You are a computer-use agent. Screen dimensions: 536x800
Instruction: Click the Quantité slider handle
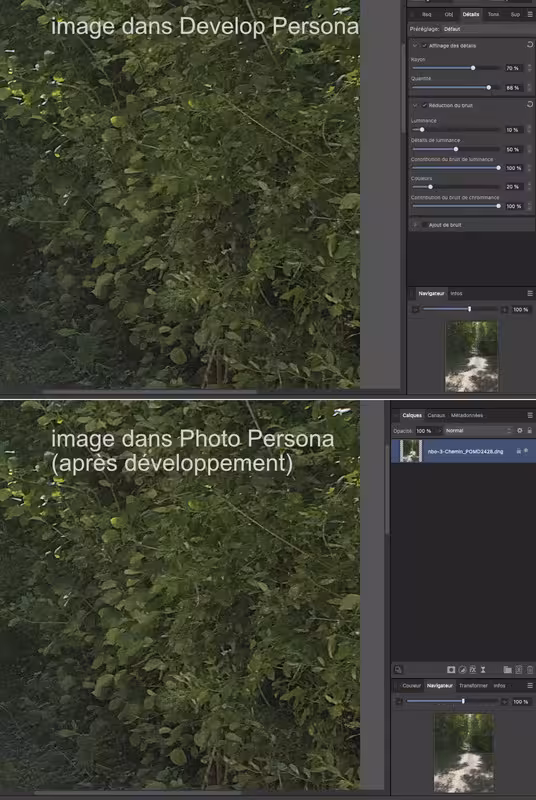point(489,88)
